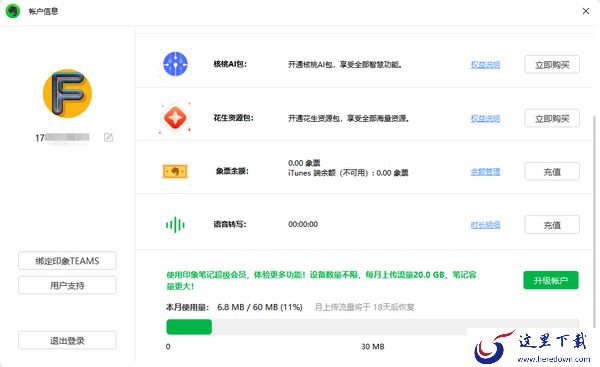The width and height of the screenshot is (600, 367).
Task: Click the 核桃AI包: label
Action: [230, 64]
